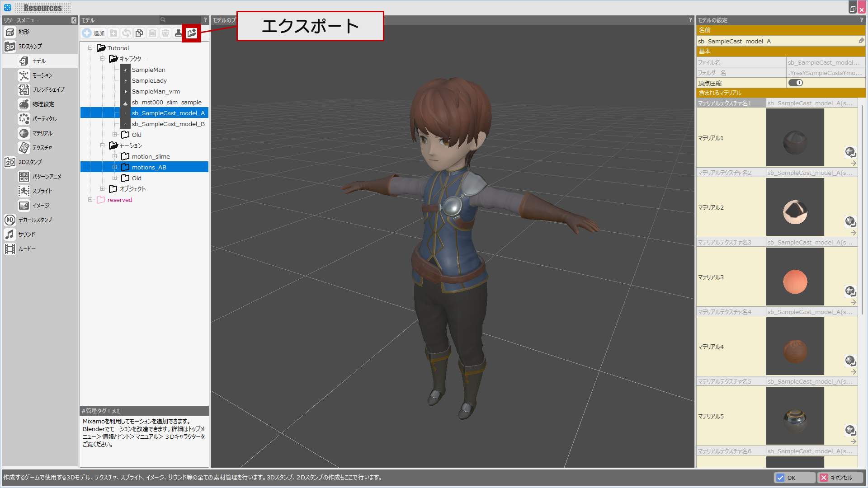Click the add folder icon in model toolbar
This screenshot has height=488, width=868.
coord(113,33)
